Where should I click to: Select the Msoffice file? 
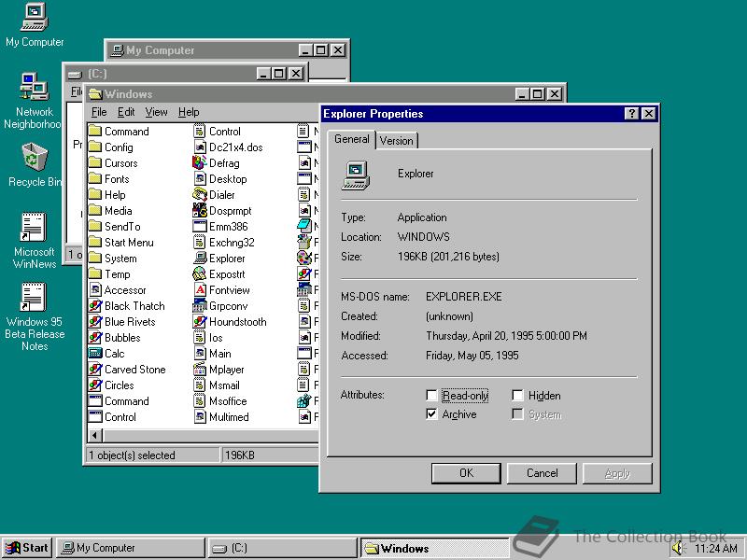coord(220,401)
